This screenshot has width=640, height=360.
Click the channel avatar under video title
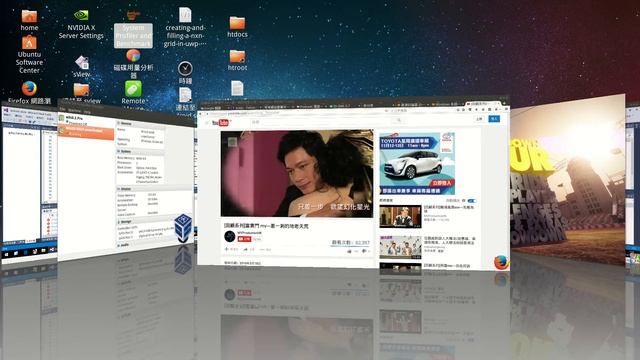(230, 236)
